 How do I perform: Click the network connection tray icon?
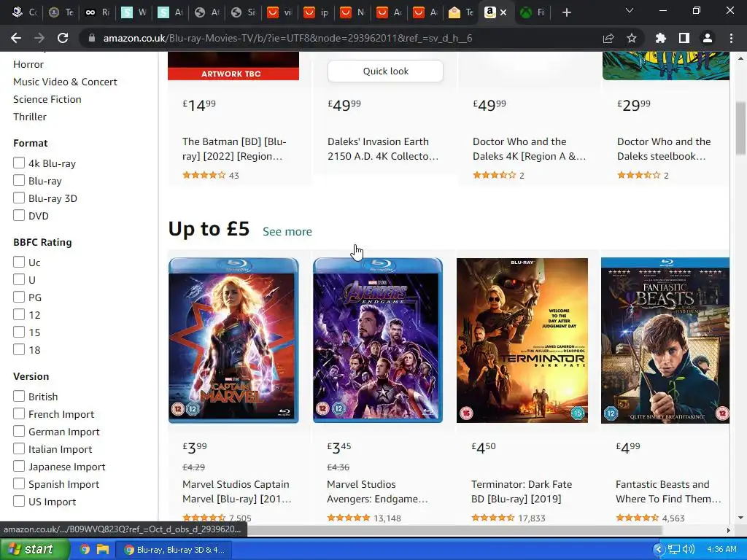[x=673, y=549]
